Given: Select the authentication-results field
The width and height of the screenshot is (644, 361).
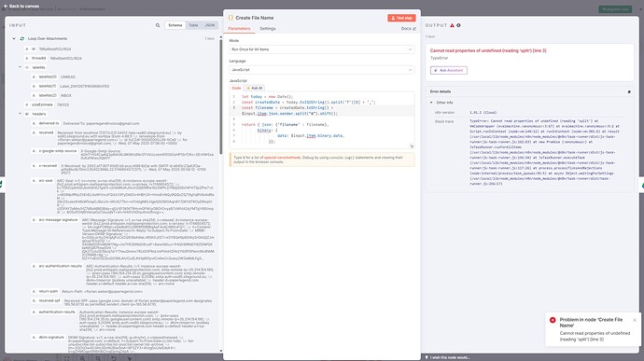Looking at the screenshot, I should [123, 321].
